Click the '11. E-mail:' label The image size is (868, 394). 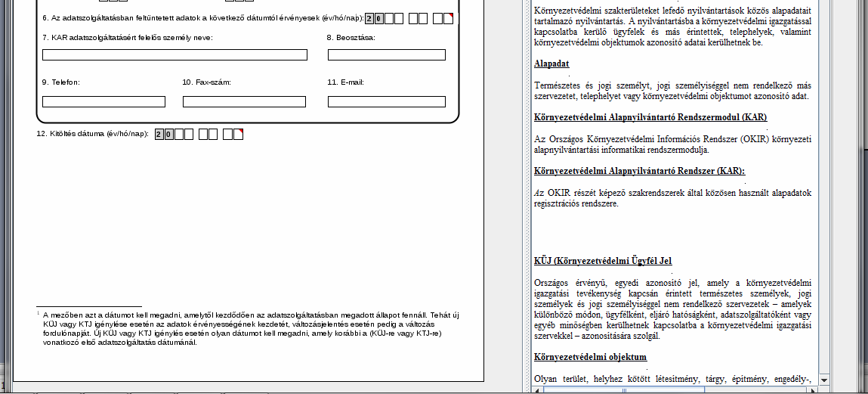tap(345, 82)
